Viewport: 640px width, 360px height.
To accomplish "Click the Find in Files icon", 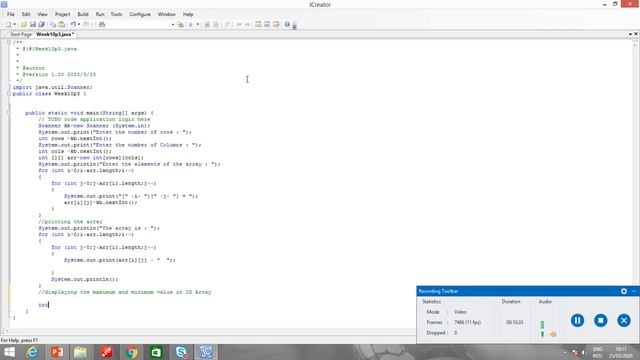I will click(x=180, y=24).
